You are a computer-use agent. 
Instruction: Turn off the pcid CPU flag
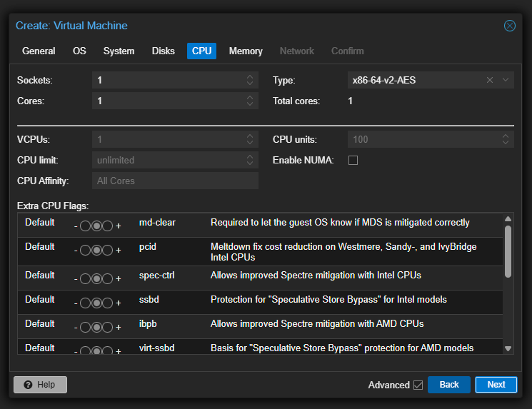tap(86, 251)
